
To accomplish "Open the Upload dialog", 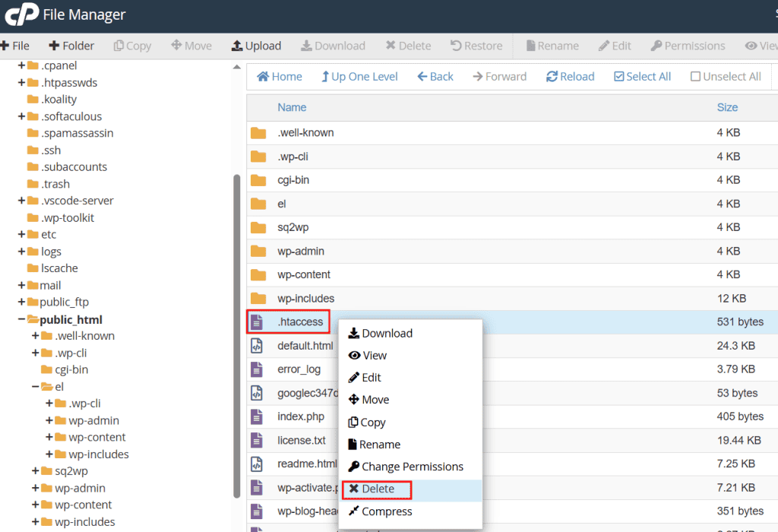I will [x=257, y=46].
